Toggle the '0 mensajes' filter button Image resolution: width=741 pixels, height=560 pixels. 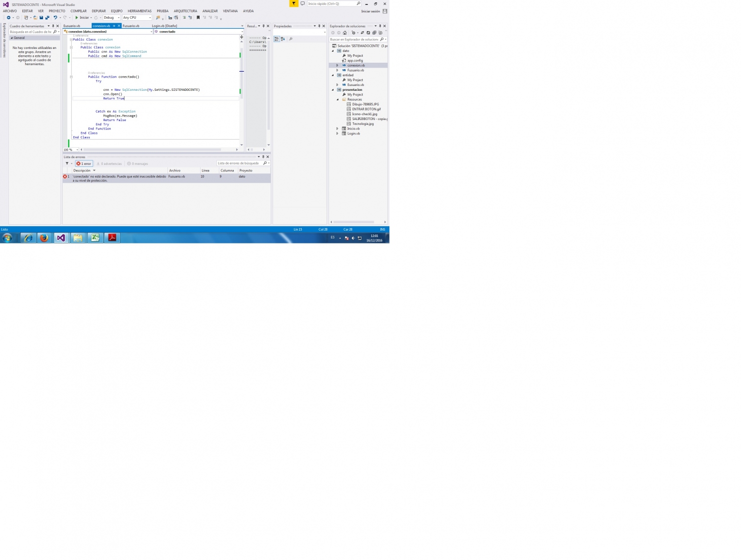[x=138, y=163]
